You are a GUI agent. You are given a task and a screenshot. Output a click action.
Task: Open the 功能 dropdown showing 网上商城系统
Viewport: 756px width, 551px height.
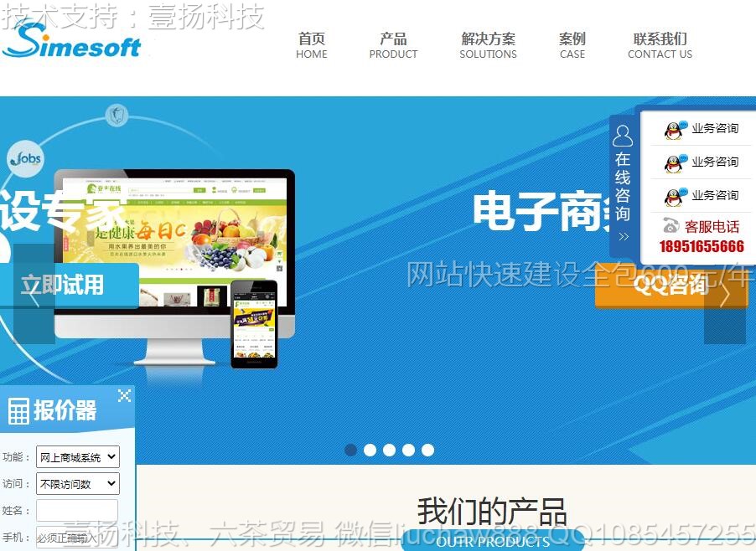[x=78, y=457]
